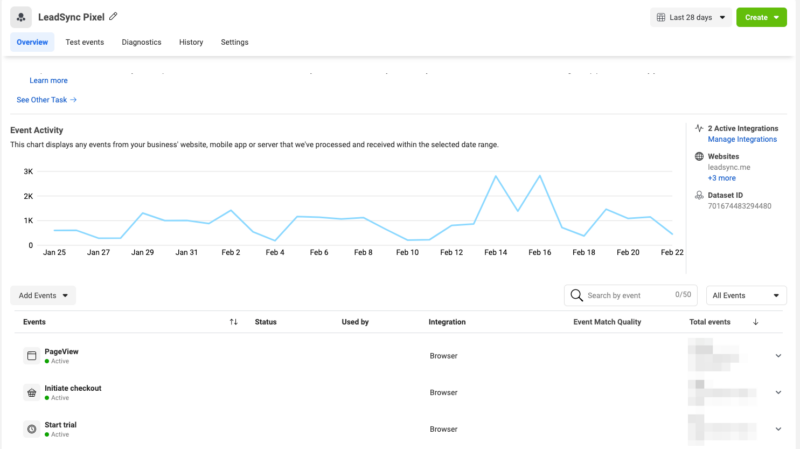Click the pencil edit icon beside LeadSync Pixel
This screenshot has height=449, width=800.
point(113,17)
